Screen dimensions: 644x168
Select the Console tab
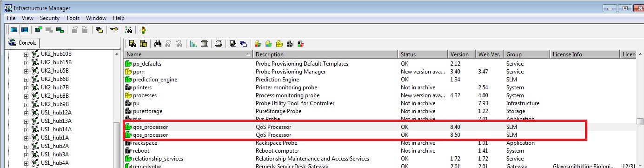(24, 43)
